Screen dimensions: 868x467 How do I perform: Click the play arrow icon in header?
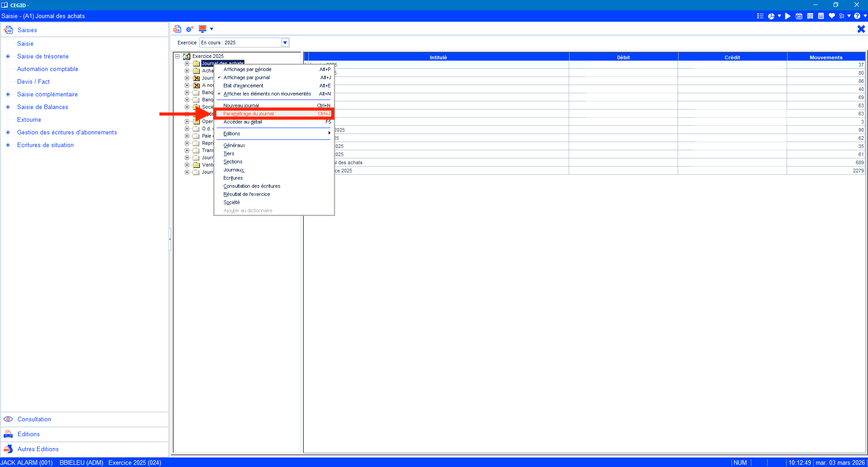(x=788, y=16)
